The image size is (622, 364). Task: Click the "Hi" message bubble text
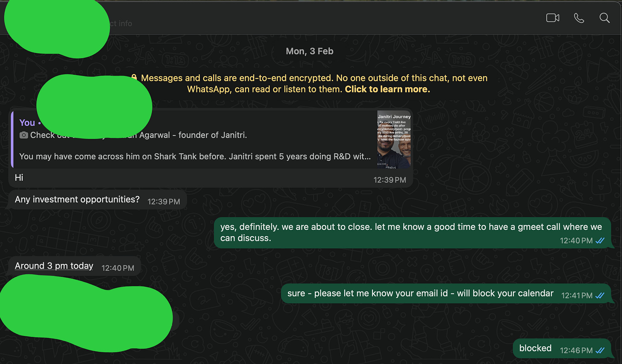coord(19,178)
